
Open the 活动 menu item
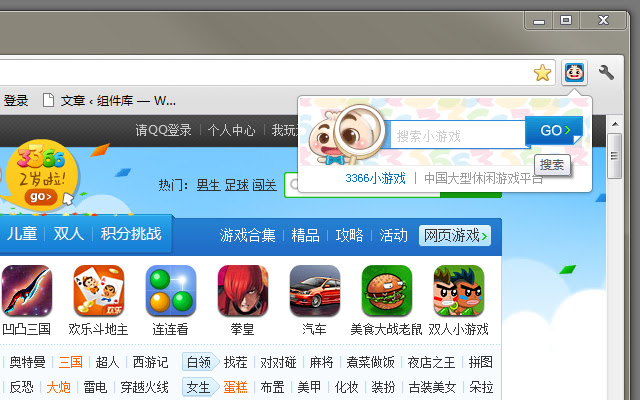[x=393, y=236]
